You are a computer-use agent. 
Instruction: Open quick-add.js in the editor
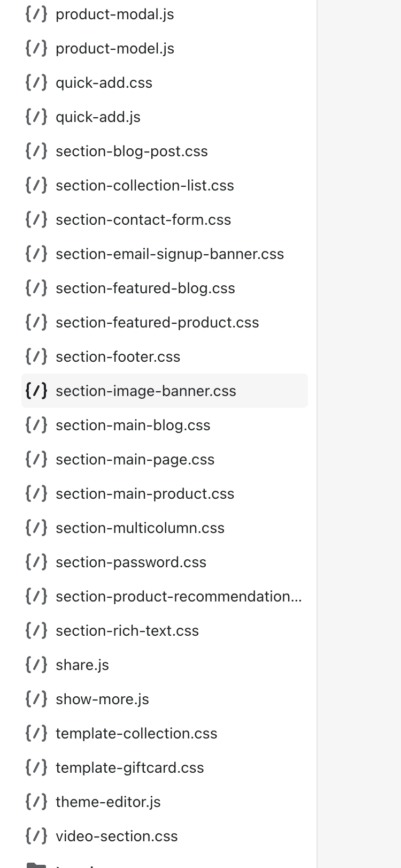(x=98, y=117)
